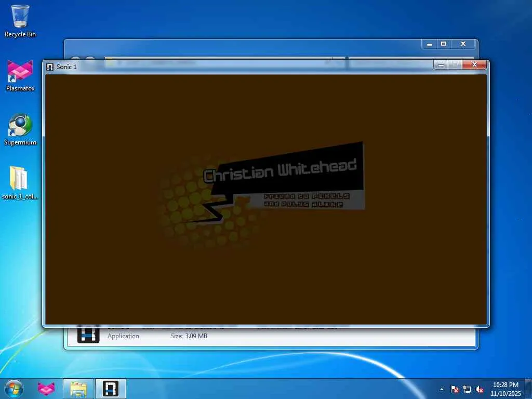This screenshot has height=399, width=532.
Task: Switch to File Explorer in the taskbar
Action: 78,389
